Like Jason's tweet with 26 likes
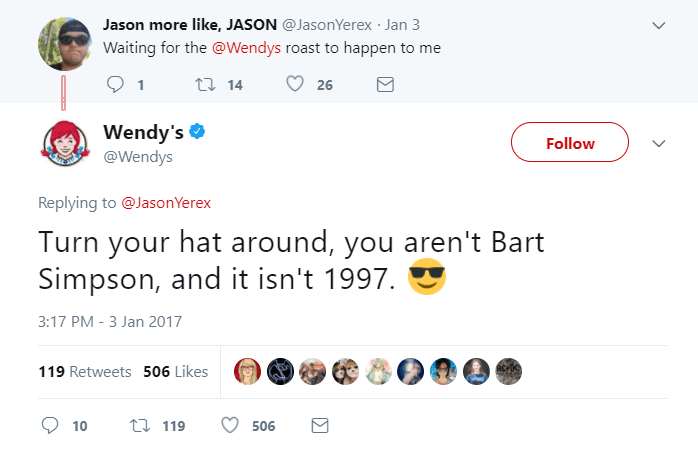Screen dimensions: 698x455 click(x=294, y=85)
